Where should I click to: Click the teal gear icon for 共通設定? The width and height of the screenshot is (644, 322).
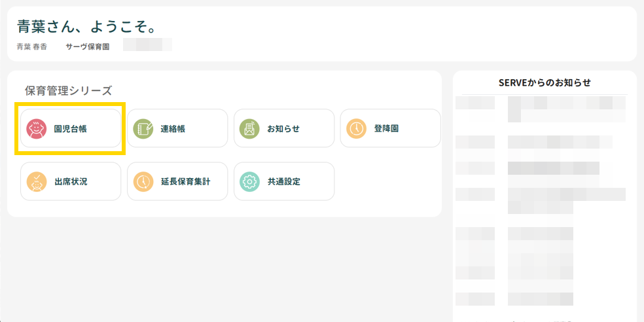point(249,181)
